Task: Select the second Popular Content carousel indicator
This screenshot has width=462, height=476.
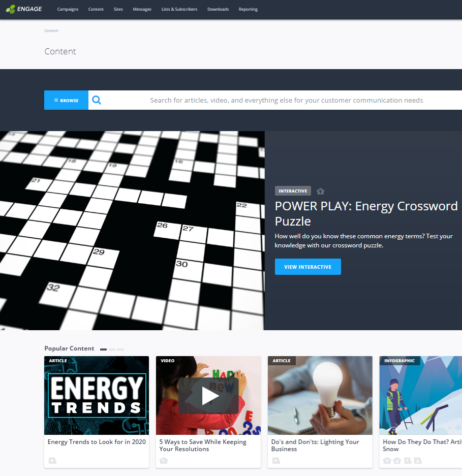Action: (112, 349)
